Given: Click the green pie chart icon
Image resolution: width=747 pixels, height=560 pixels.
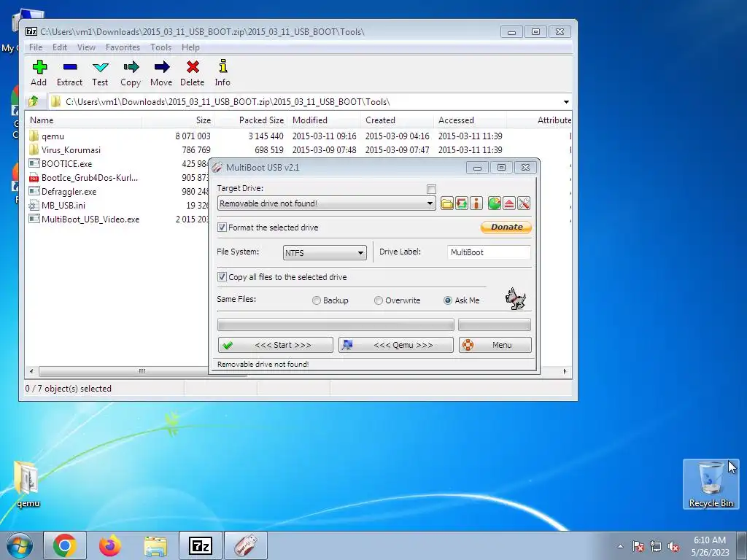Looking at the screenshot, I should pos(494,203).
